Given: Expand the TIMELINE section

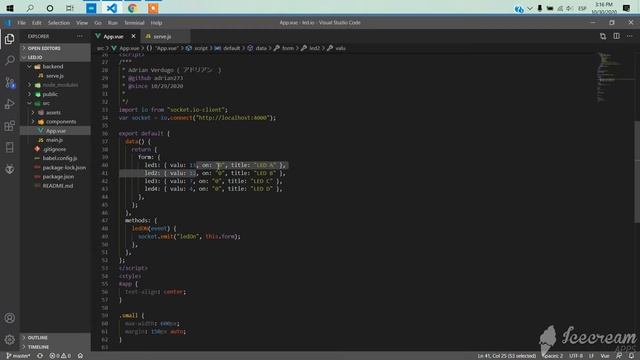Looking at the screenshot, I should point(56,347).
